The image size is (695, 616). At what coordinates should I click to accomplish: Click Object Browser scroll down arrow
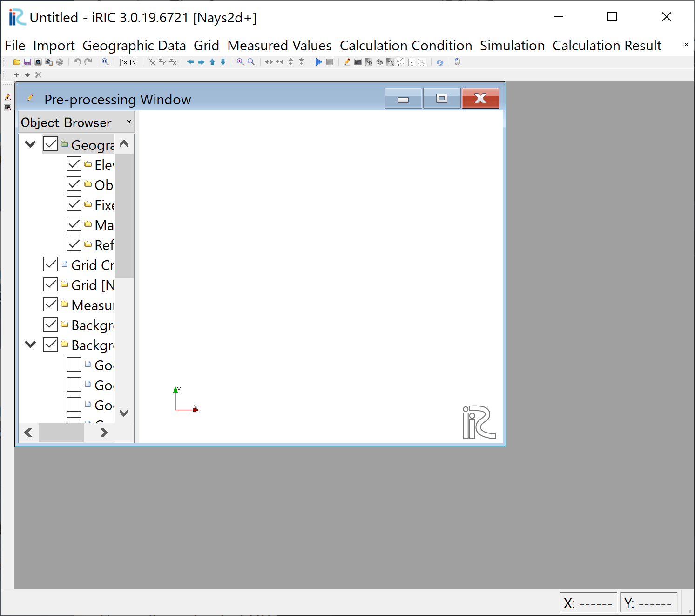click(124, 413)
